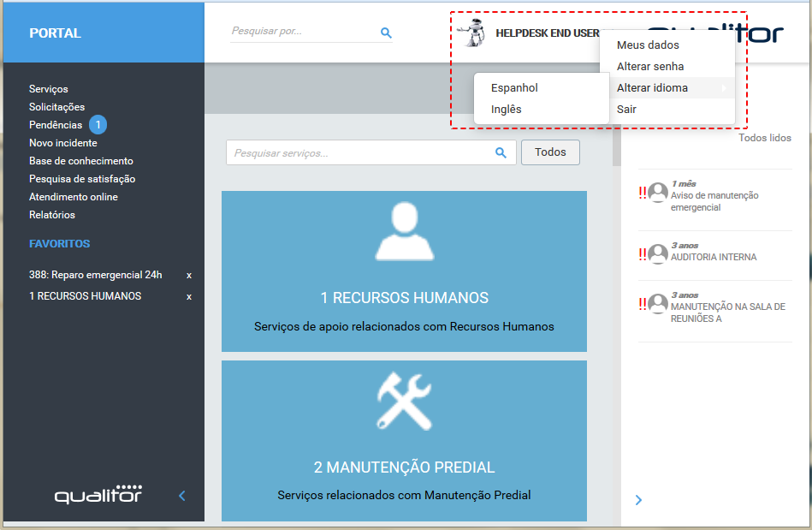Viewport: 812px width, 530px height.
Task: Click the red urgency icon on Aviso de manutenção emergencial
Action: tap(642, 194)
